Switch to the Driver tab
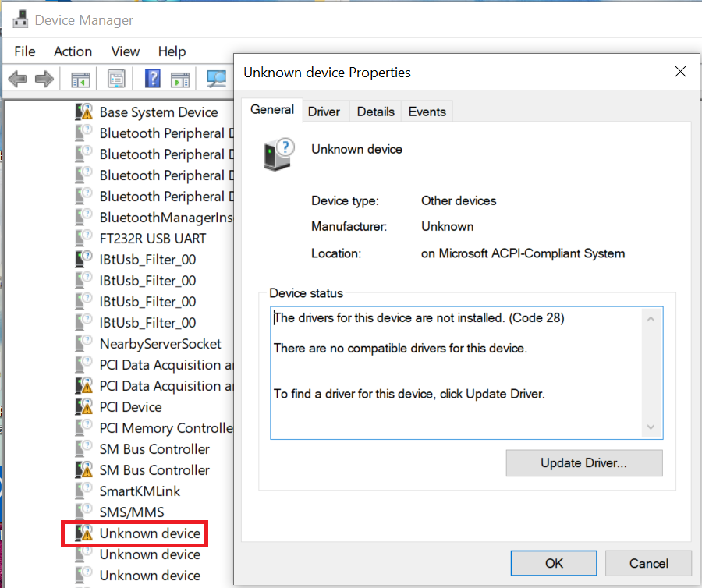 [324, 112]
